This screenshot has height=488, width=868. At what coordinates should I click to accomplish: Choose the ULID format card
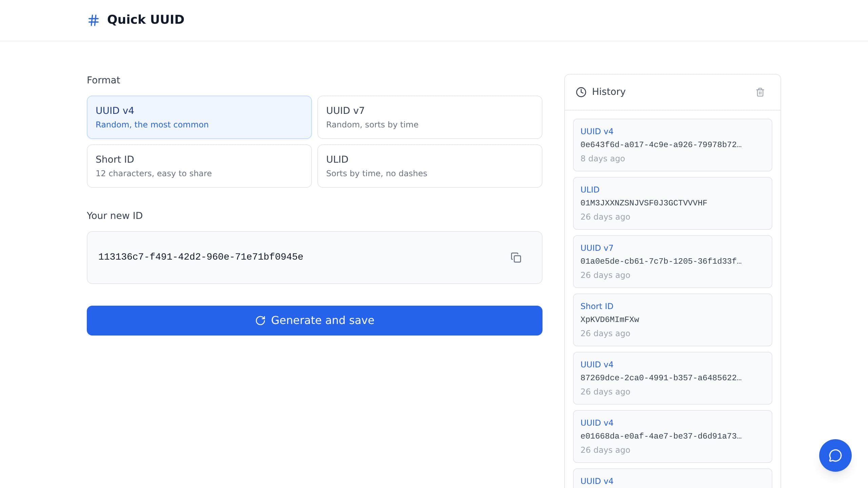pyautogui.click(x=430, y=166)
